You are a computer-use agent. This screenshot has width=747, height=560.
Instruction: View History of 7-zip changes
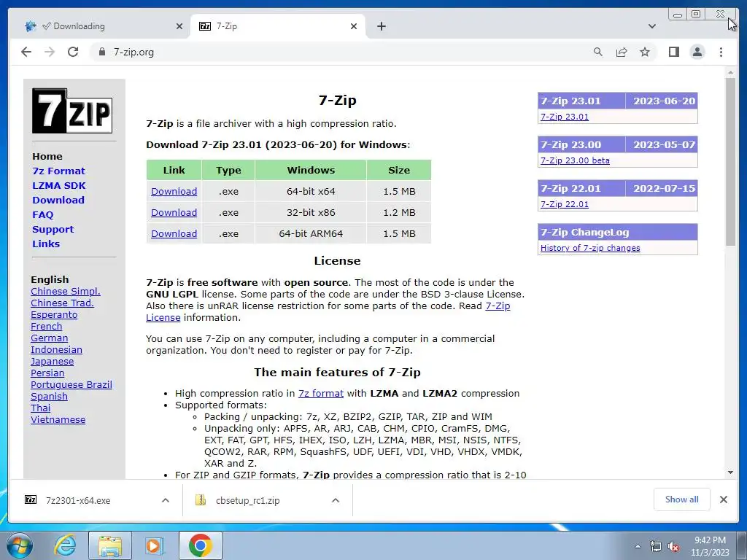click(590, 248)
